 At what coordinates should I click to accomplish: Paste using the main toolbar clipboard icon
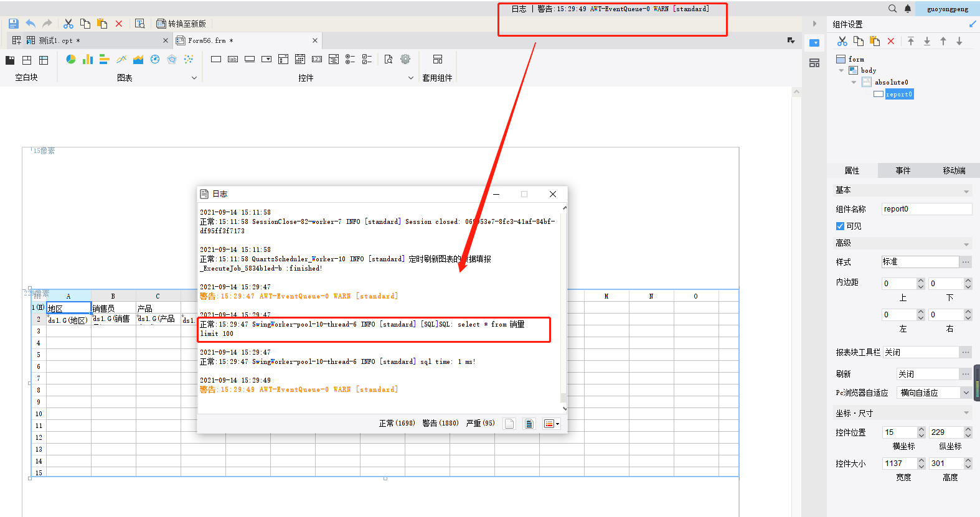pyautogui.click(x=102, y=24)
